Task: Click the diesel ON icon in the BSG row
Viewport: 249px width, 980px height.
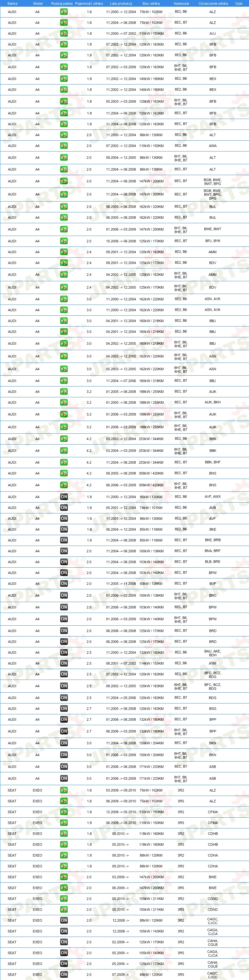Action: coord(64,708)
